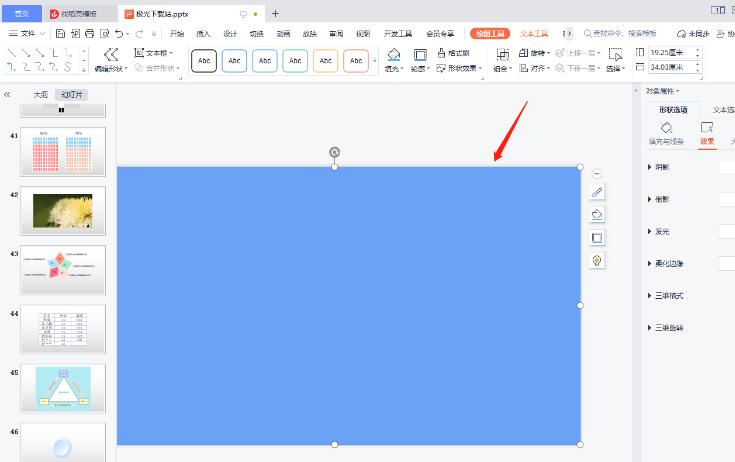Click the Fill (填充) paint bucket icon
The width and height of the screenshot is (735, 462).
coord(393,55)
